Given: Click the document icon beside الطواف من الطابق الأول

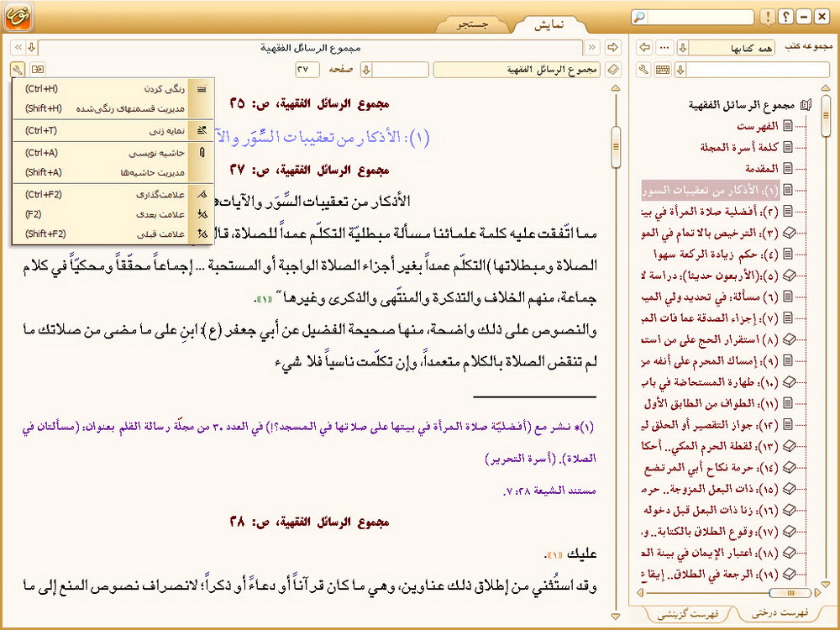Looking at the screenshot, I should click(788, 403).
